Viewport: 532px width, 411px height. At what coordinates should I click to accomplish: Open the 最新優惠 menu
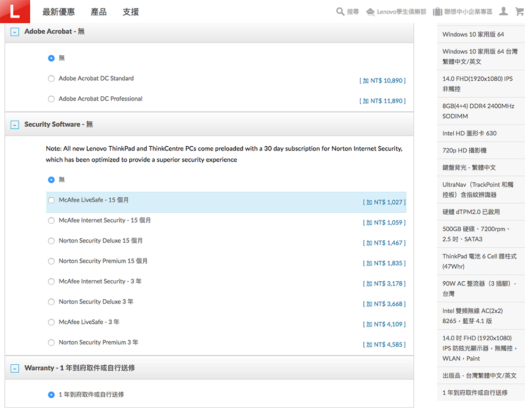point(59,12)
